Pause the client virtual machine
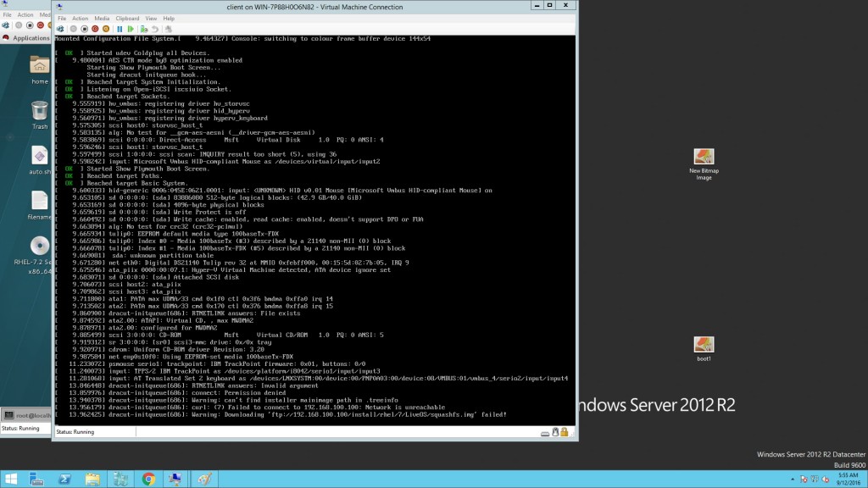The image size is (868, 488). coord(120,29)
